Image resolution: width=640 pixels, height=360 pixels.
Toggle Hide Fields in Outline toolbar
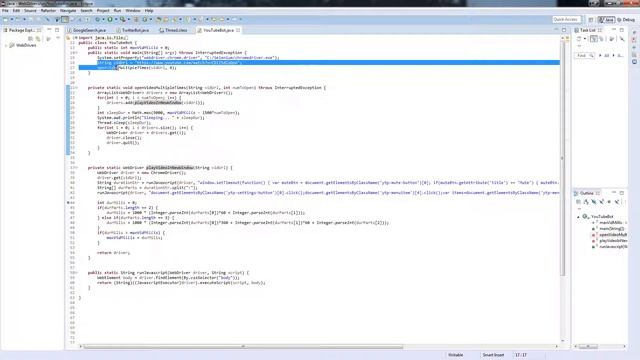[x=593, y=202]
